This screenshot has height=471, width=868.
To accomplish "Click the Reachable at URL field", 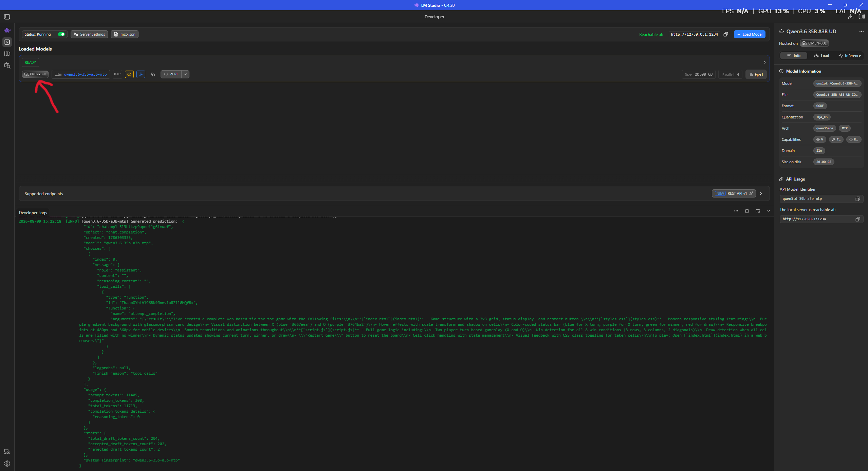I will [x=694, y=34].
